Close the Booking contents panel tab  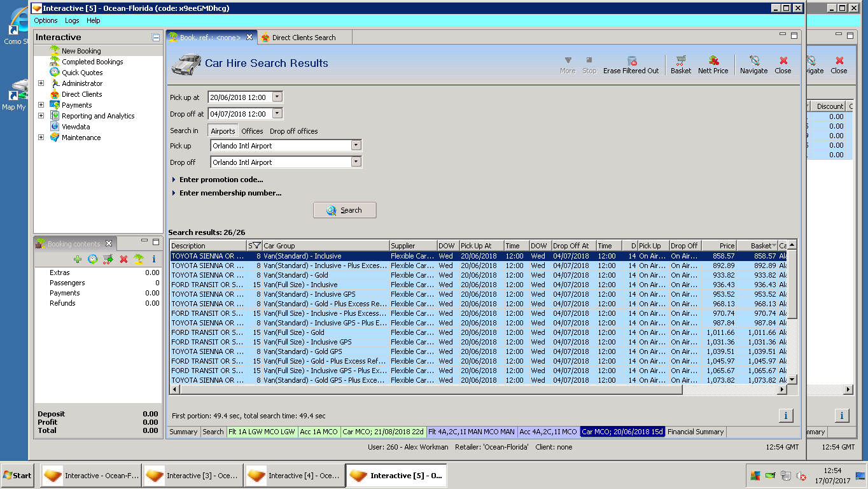(109, 243)
